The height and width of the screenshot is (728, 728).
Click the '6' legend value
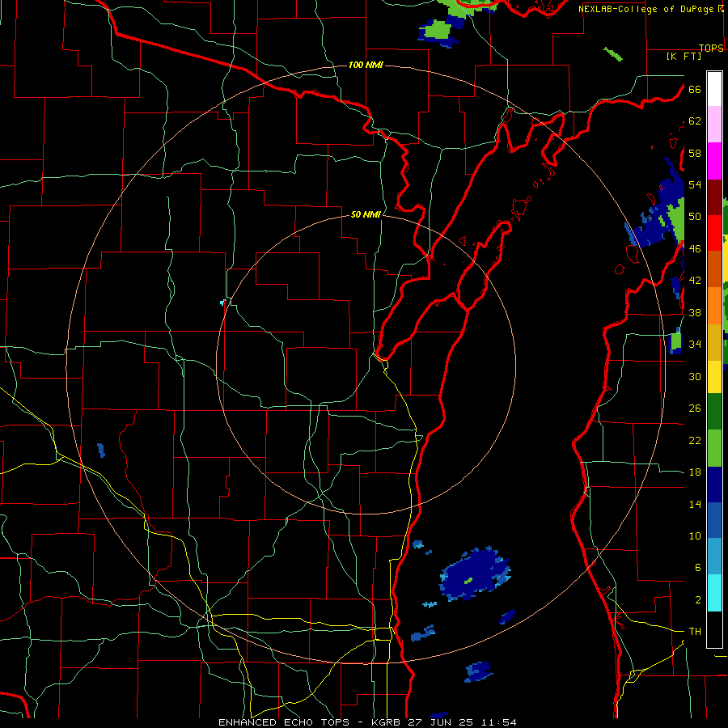click(698, 568)
